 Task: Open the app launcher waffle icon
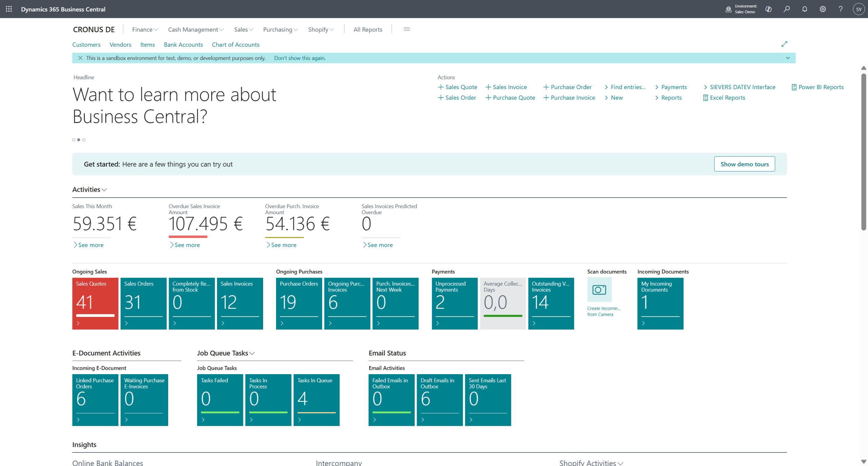(x=9, y=9)
